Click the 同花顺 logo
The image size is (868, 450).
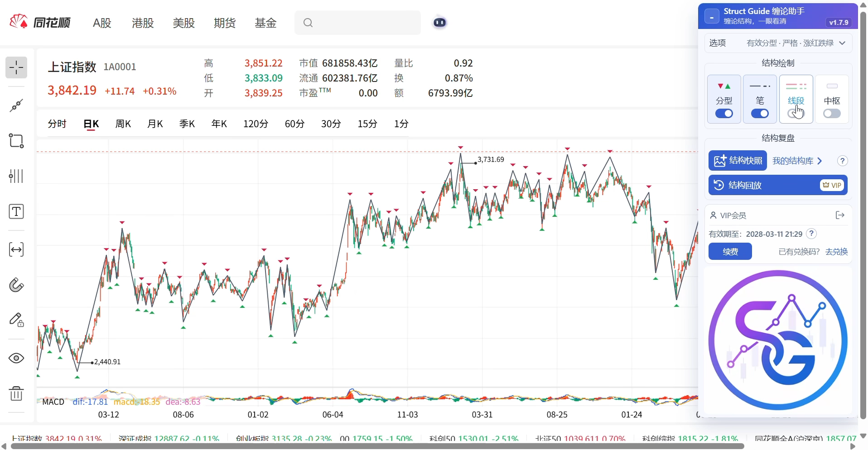tap(40, 22)
